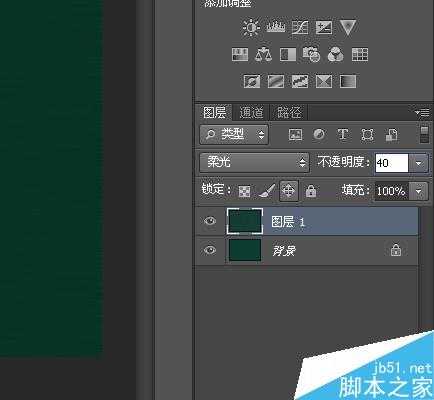The height and width of the screenshot is (400, 434).
Task: Toggle the layer filter switch
Action: point(424,134)
